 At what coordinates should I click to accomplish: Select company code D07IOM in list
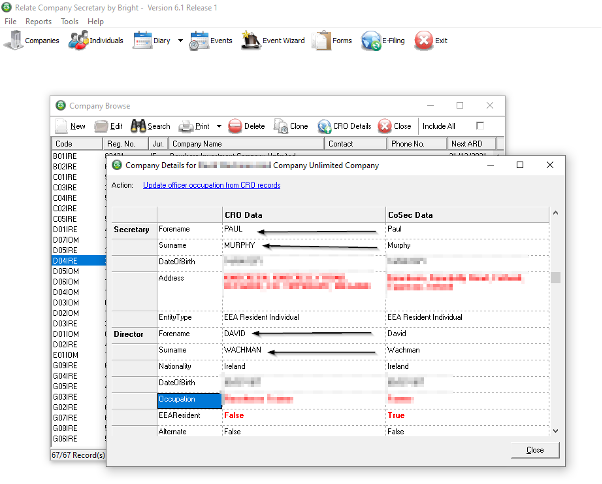click(66, 240)
